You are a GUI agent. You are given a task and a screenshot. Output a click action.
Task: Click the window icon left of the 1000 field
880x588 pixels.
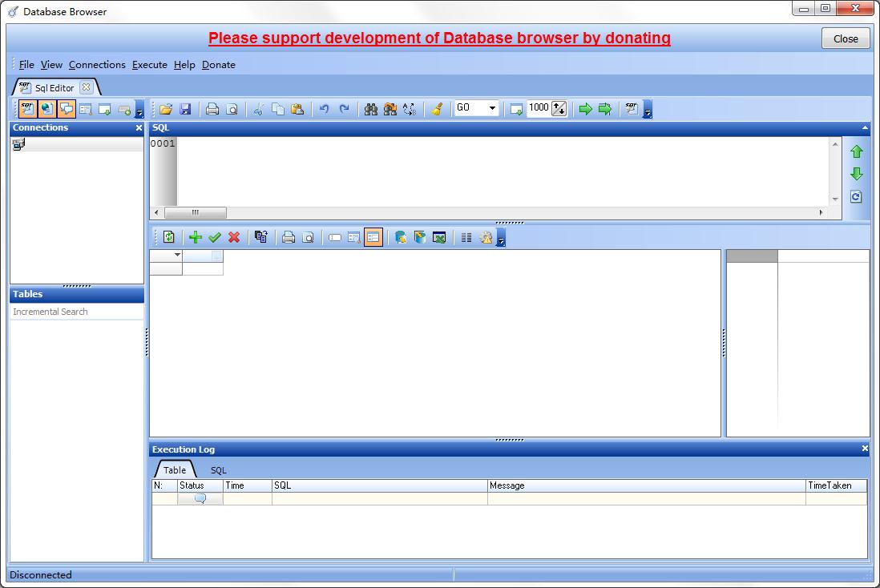pos(516,109)
